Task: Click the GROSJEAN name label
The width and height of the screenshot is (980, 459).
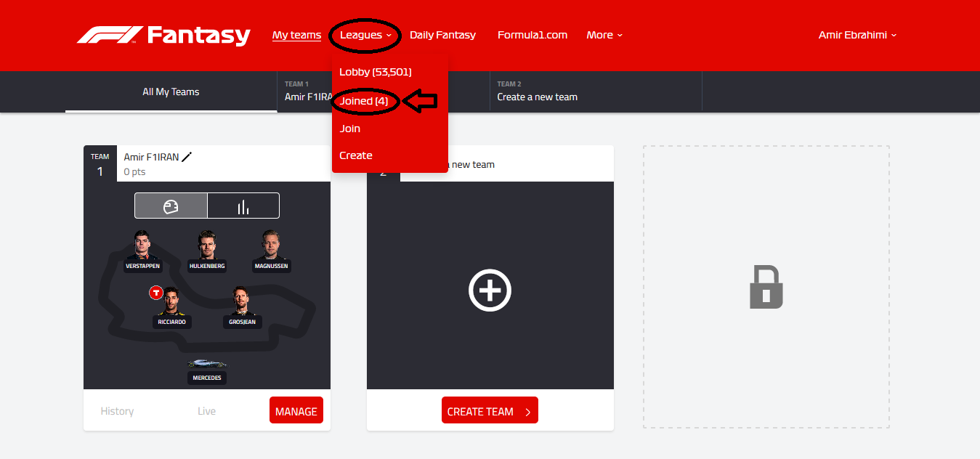Action: (x=243, y=322)
